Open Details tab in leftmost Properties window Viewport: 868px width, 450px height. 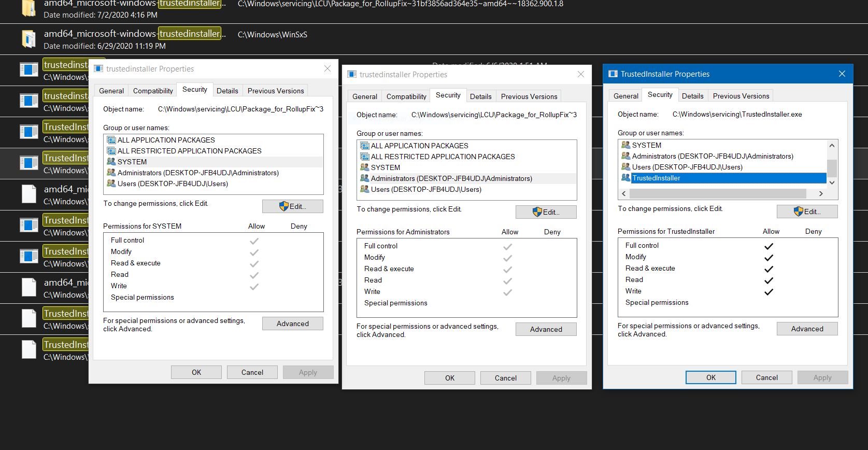227,91
